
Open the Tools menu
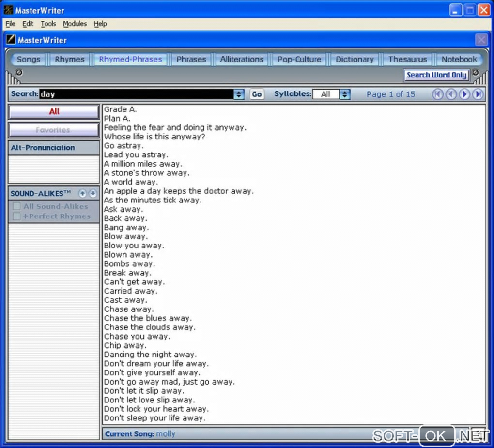[48, 24]
